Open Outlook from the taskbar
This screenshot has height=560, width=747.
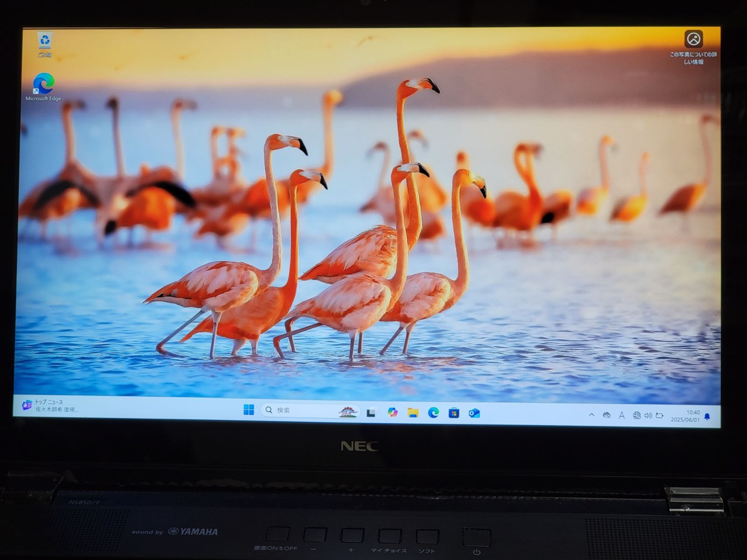pos(474,413)
